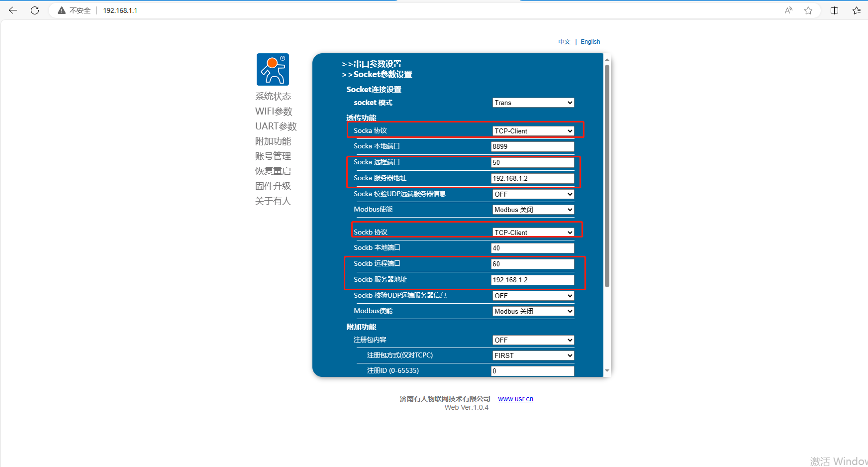The height and width of the screenshot is (467, 868).
Task: Open WIFI参数 in the sidebar menu
Action: [x=274, y=112]
